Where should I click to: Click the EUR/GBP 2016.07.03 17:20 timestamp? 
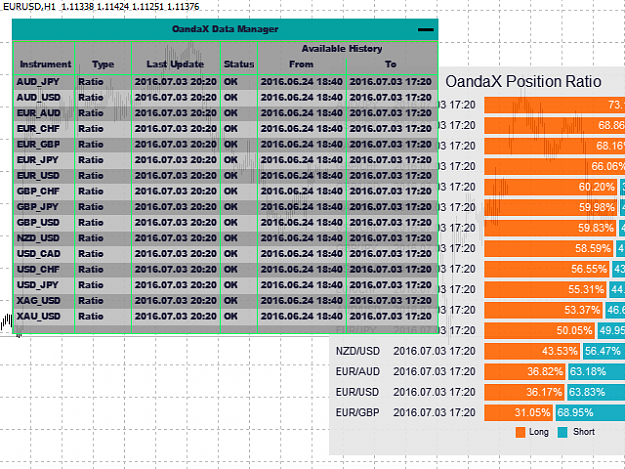pos(434,412)
